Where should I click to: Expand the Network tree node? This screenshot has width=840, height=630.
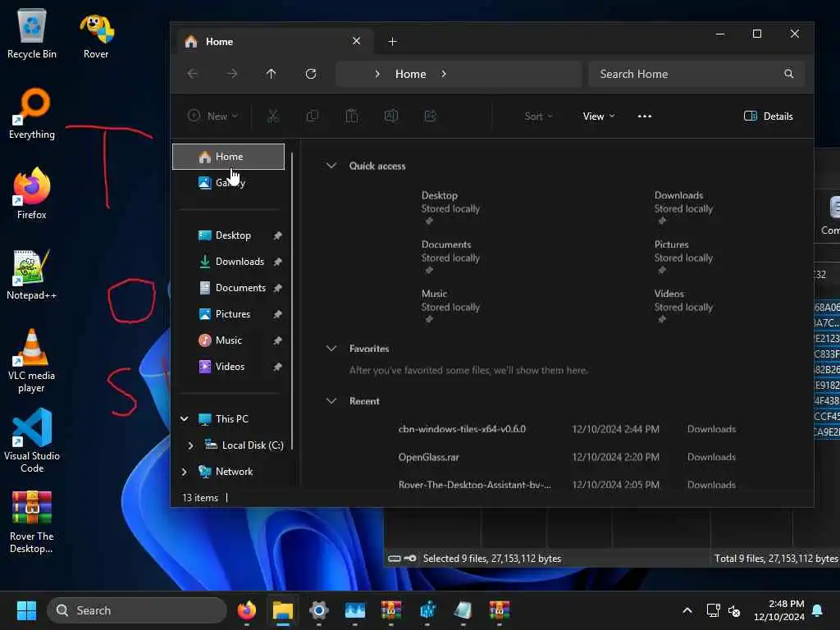[185, 472]
